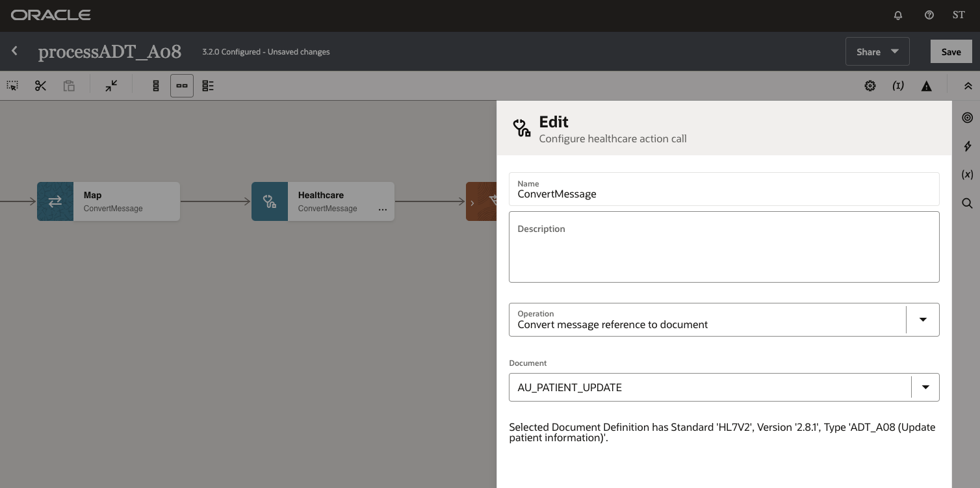This screenshot has height=488, width=980.
Task: Toggle the rubber band selection tool
Action: 12,85
